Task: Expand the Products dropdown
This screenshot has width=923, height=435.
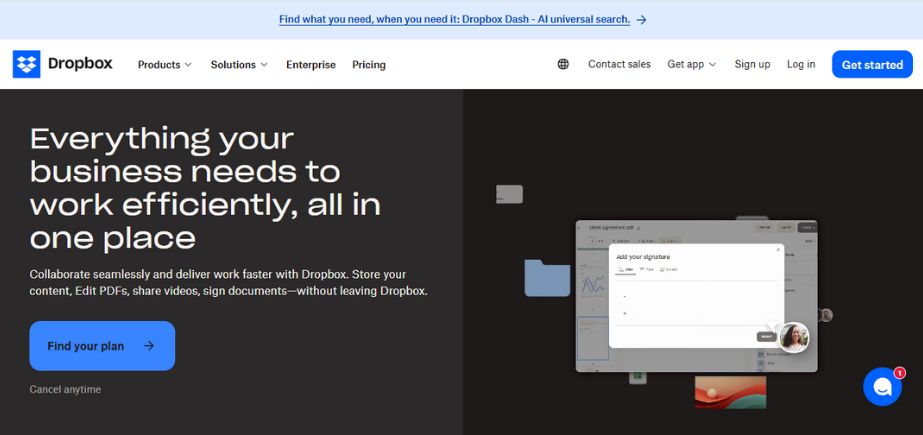Action: tap(165, 65)
